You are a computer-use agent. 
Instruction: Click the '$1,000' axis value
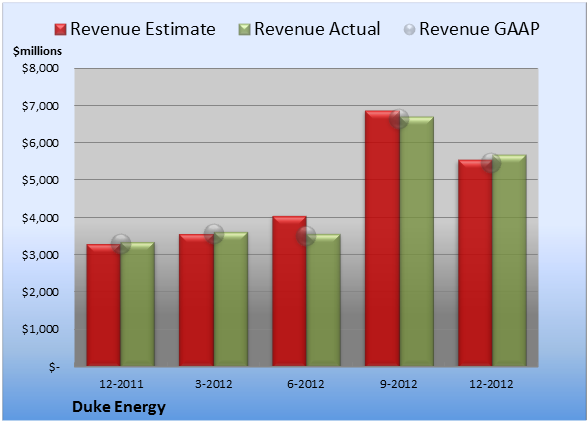40,329
